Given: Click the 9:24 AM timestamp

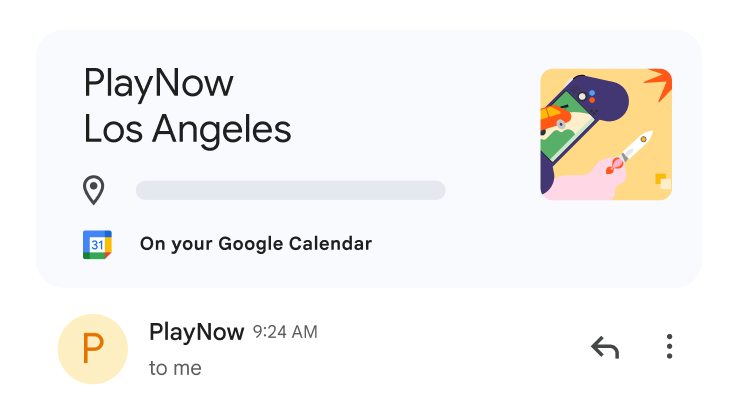Looking at the screenshot, I should [285, 332].
